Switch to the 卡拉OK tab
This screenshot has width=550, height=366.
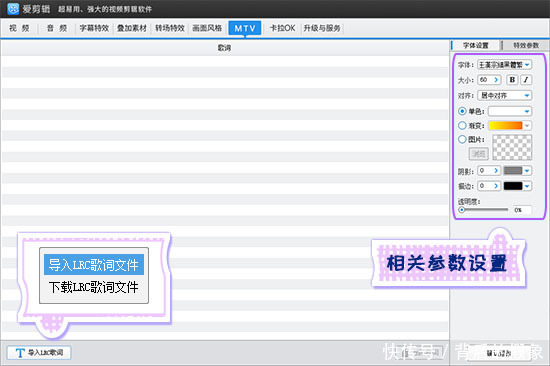pos(282,28)
